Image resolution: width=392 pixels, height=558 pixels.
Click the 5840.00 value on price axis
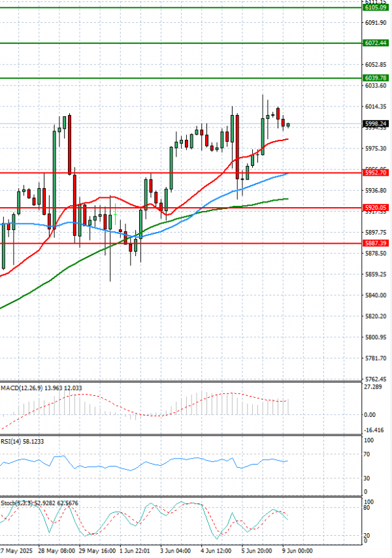[375, 295]
